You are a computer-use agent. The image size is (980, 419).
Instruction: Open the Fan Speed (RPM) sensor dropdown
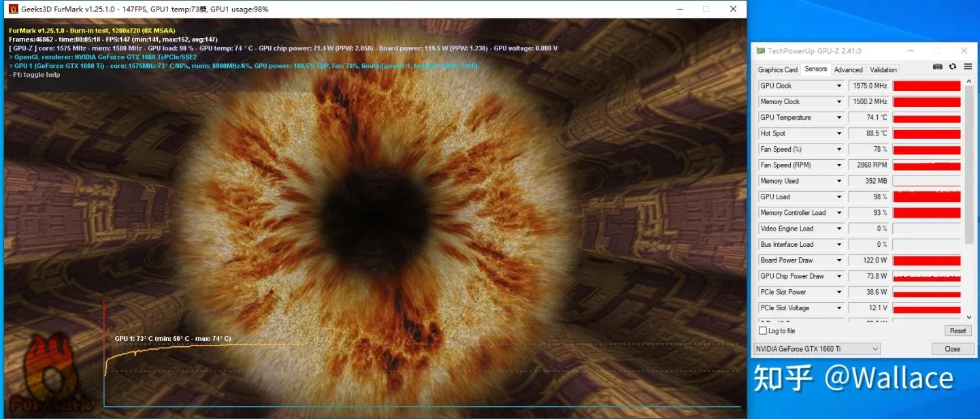(840, 165)
